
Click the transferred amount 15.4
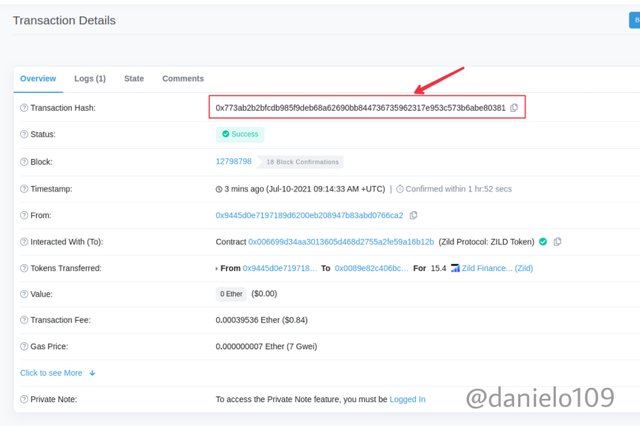[438, 268]
